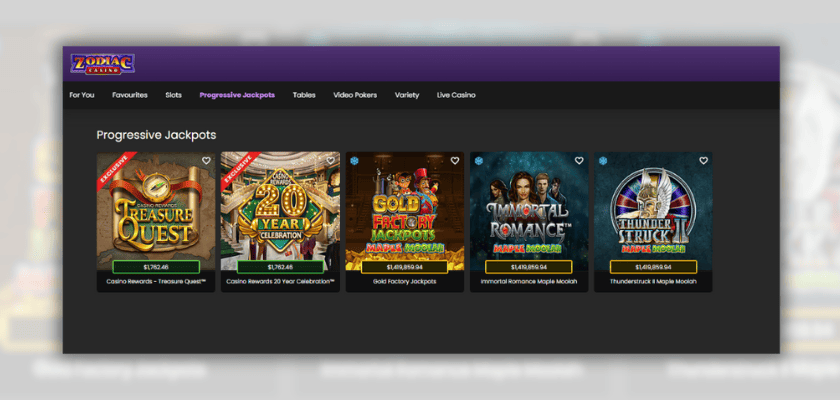Toggle the heart on Gold Factory Jackpots

(455, 161)
